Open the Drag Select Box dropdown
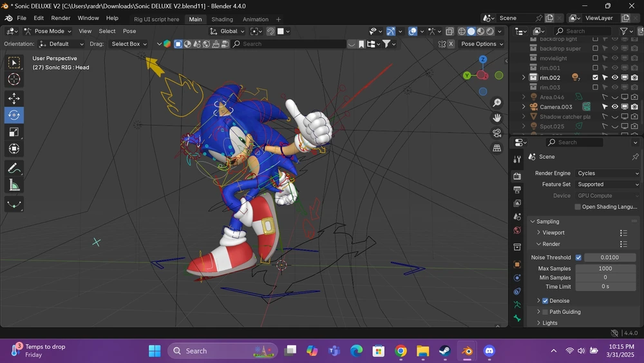Image resolution: width=644 pixels, height=363 pixels. point(129,44)
